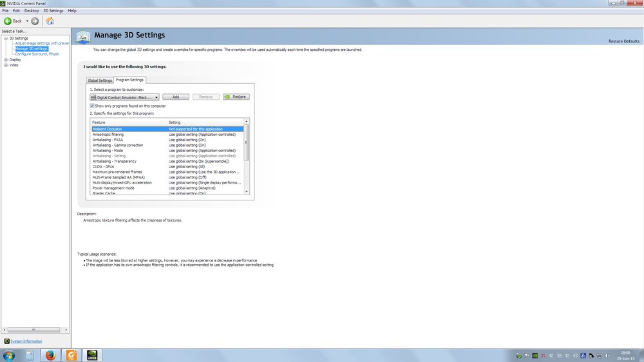
Task: Click the System Information icon
Action: coord(6,341)
